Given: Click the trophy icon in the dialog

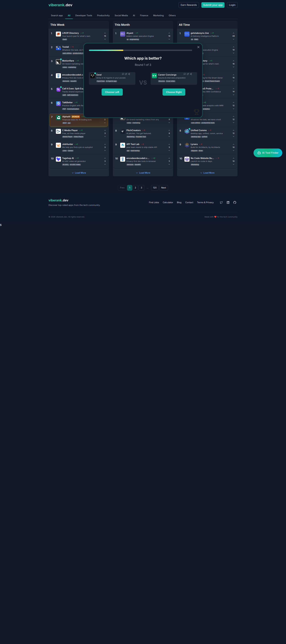Looking at the screenshot, I should click(x=196, y=112).
